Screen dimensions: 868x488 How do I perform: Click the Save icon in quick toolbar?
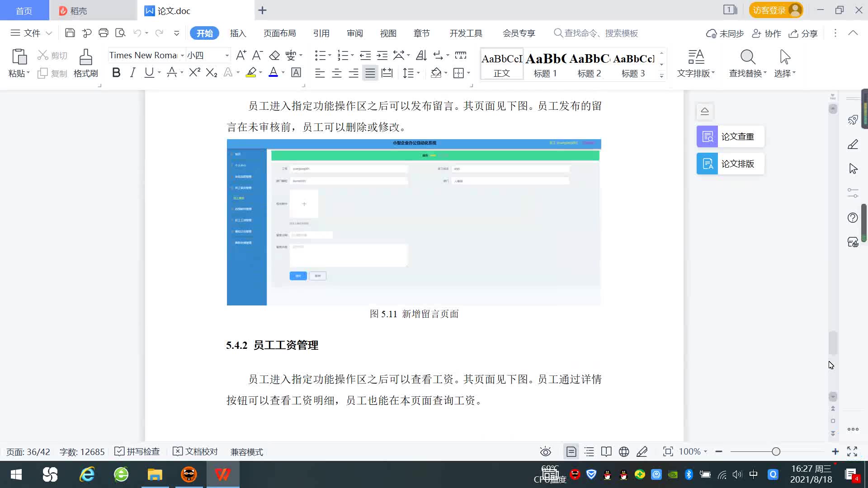pos(70,33)
